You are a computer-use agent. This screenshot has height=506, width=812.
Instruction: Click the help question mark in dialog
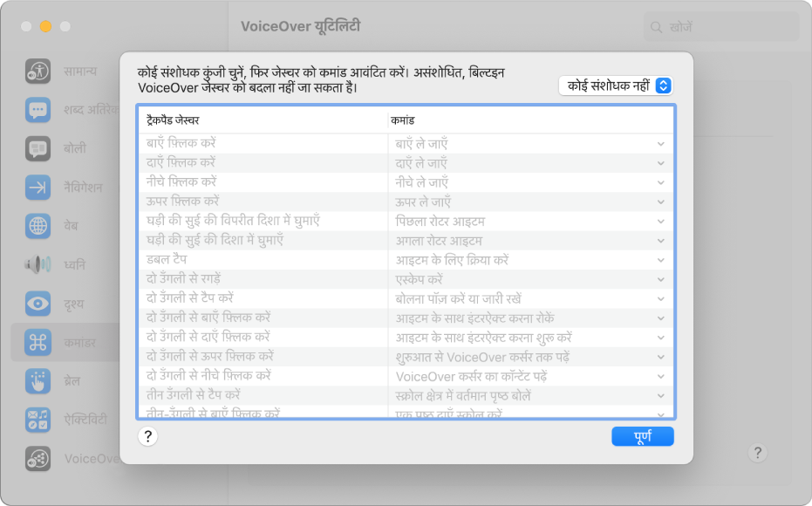147,436
